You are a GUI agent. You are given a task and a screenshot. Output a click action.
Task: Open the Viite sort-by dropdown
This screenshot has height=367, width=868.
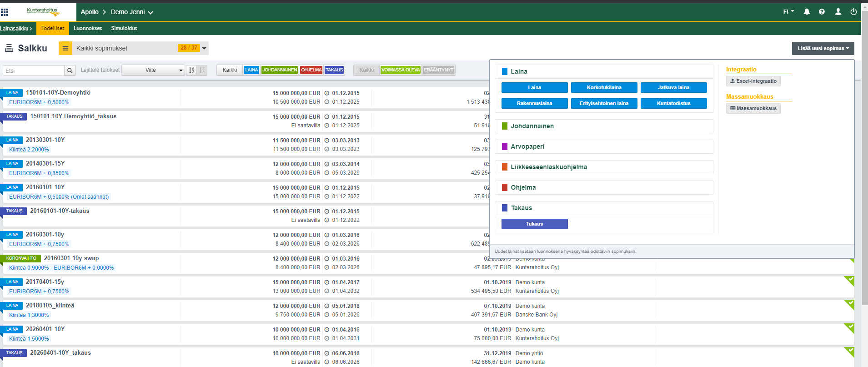[x=153, y=70]
